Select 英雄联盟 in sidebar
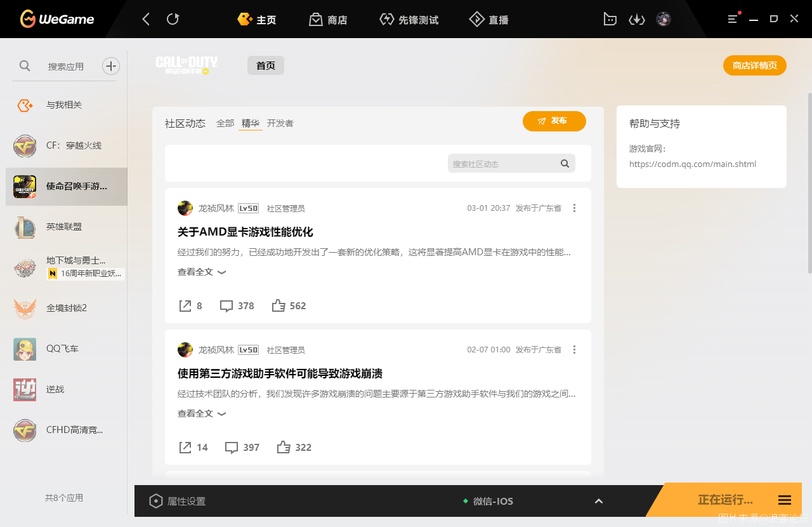The height and width of the screenshot is (527, 812). (x=66, y=227)
